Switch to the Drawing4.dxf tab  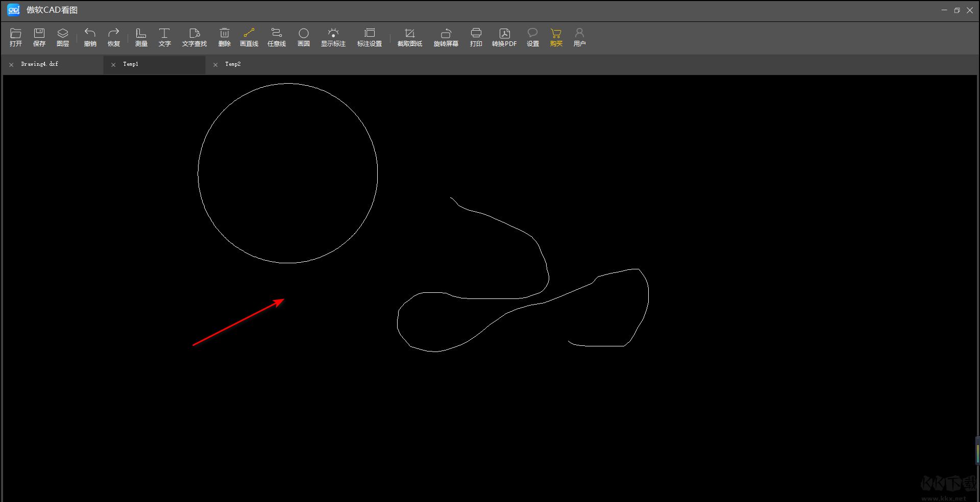click(x=40, y=64)
